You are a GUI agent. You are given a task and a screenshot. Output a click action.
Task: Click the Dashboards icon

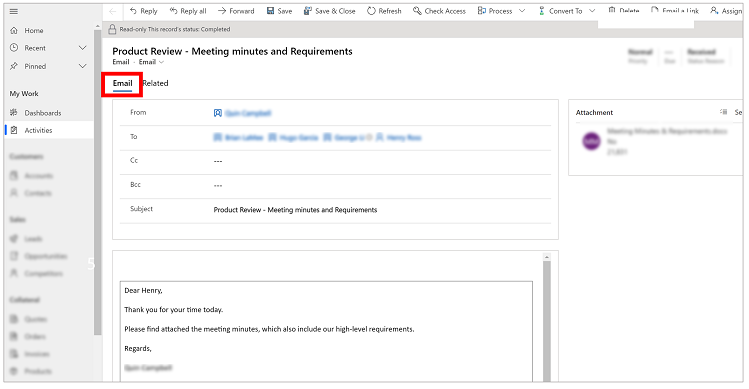(x=14, y=113)
